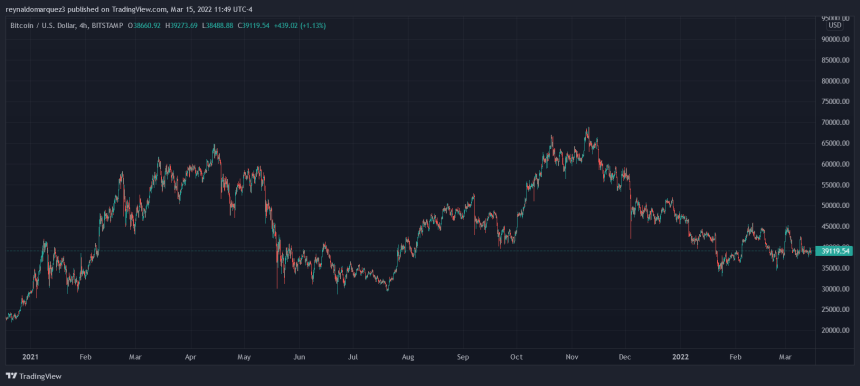This screenshot has height=386, width=860.
Task: Click the Nov time axis label
Action: pos(572,357)
